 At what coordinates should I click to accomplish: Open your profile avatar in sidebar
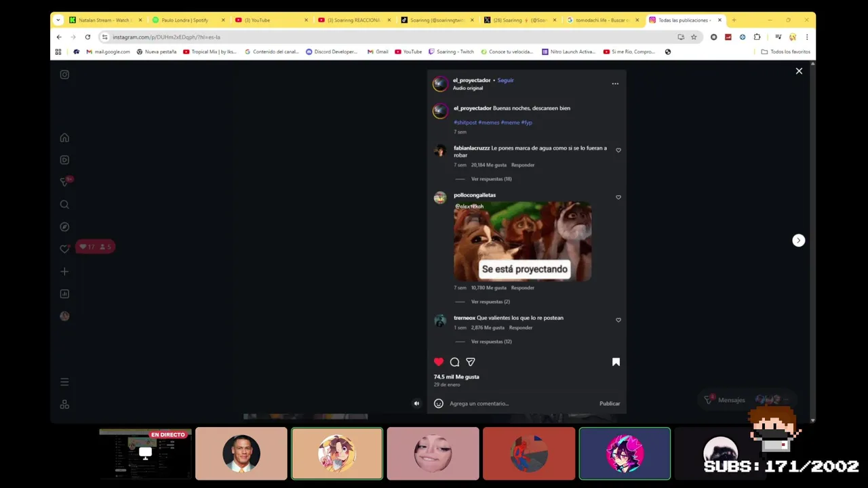coord(64,316)
